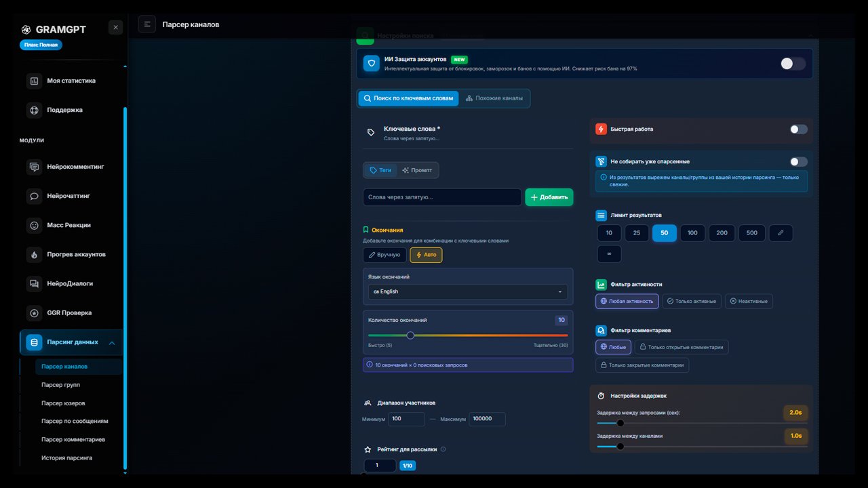The image size is (868, 488).
Task: Open GGR Проверка star icon
Action: pyautogui.click(x=34, y=313)
